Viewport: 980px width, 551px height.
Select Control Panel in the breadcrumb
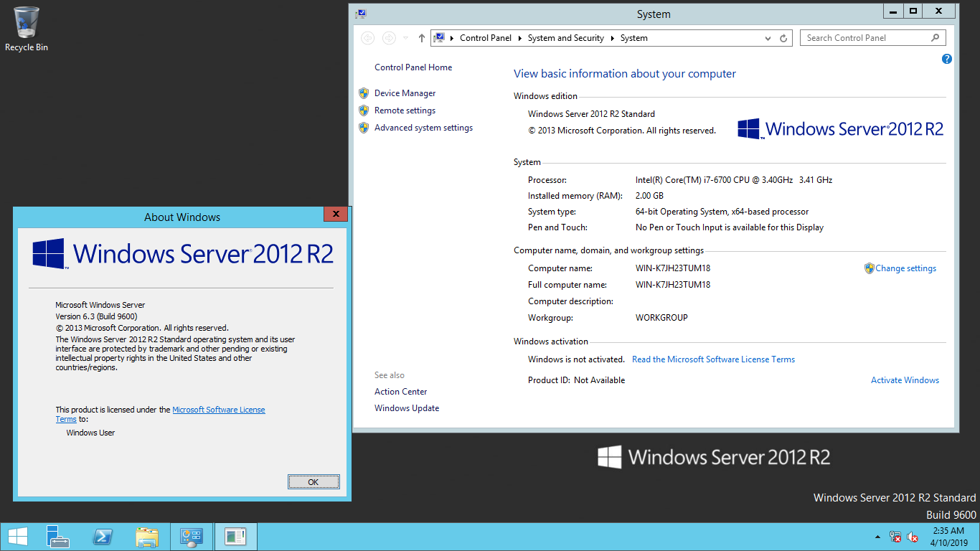coord(486,38)
